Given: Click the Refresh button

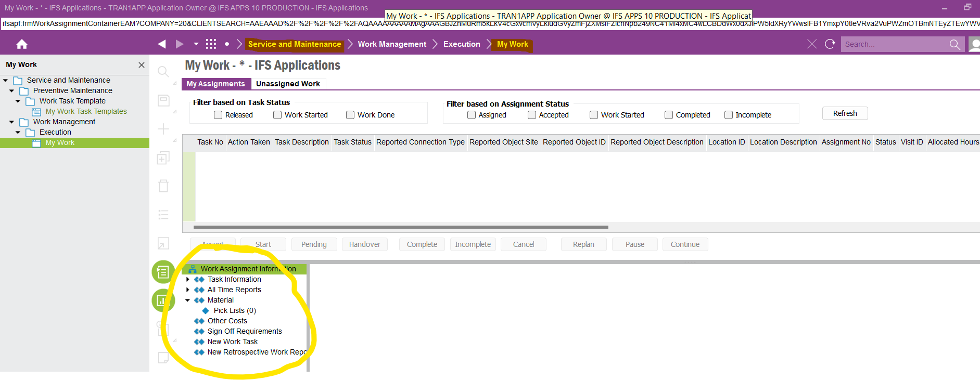Looking at the screenshot, I should (x=845, y=113).
